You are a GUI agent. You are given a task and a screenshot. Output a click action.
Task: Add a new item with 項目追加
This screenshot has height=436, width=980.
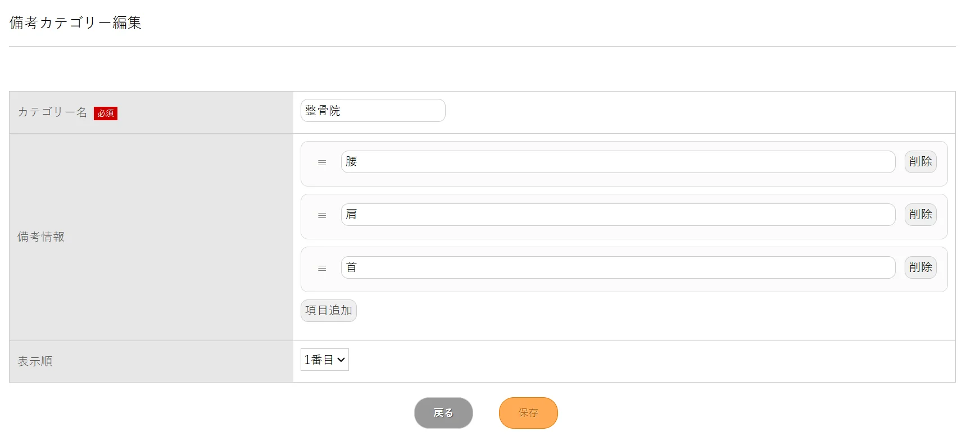pyautogui.click(x=328, y=311)
